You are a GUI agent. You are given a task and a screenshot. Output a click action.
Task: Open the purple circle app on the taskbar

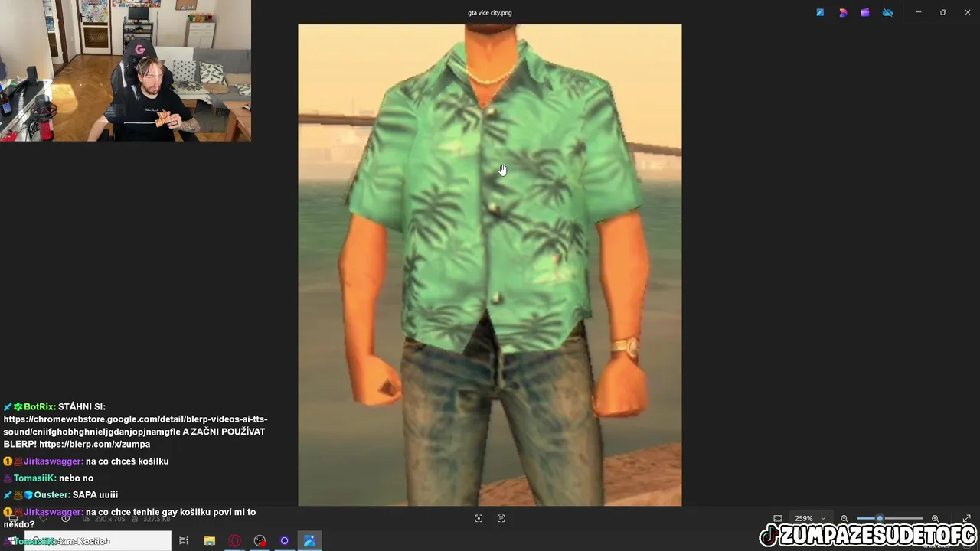[284, 541]
